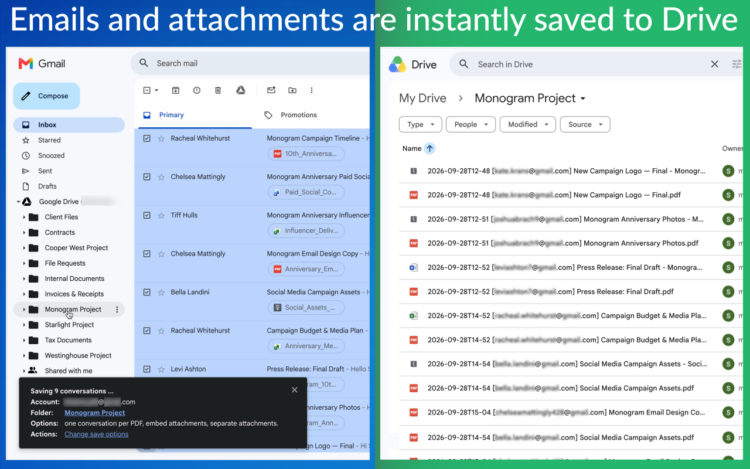Open the Influencer_Deliv... attachment chip
The height and width of the screenshot is (469, 750).
[x=306, y=230]
